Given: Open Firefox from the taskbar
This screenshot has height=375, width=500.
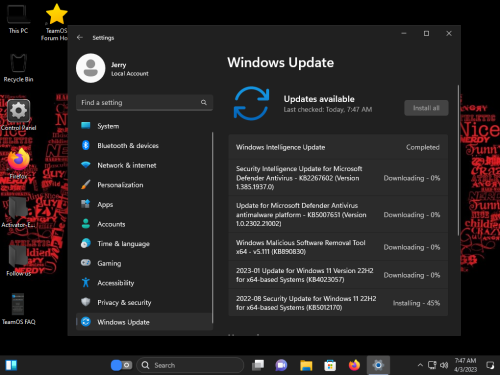Looking at the screenshot, I should point(354,365).
